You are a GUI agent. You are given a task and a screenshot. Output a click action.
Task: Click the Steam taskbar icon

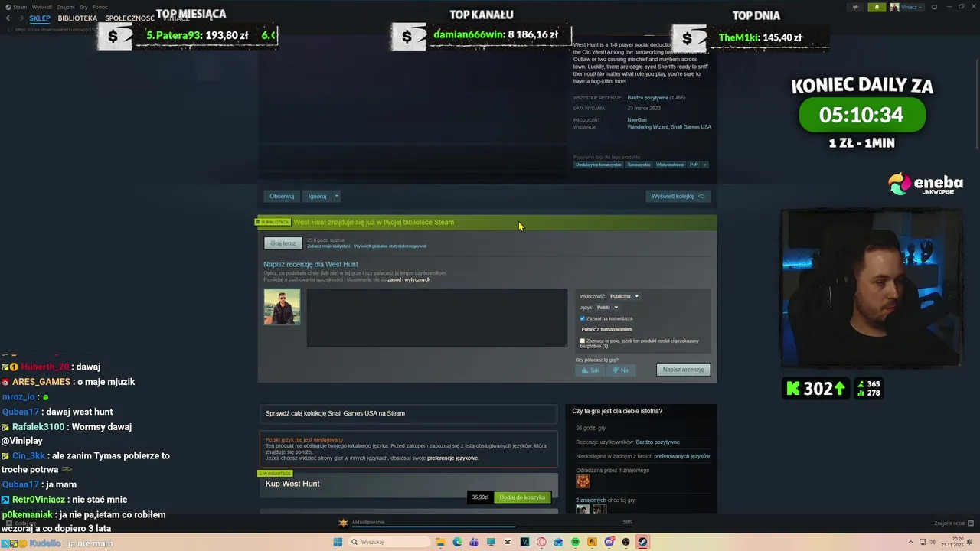(x=642, y=542)
